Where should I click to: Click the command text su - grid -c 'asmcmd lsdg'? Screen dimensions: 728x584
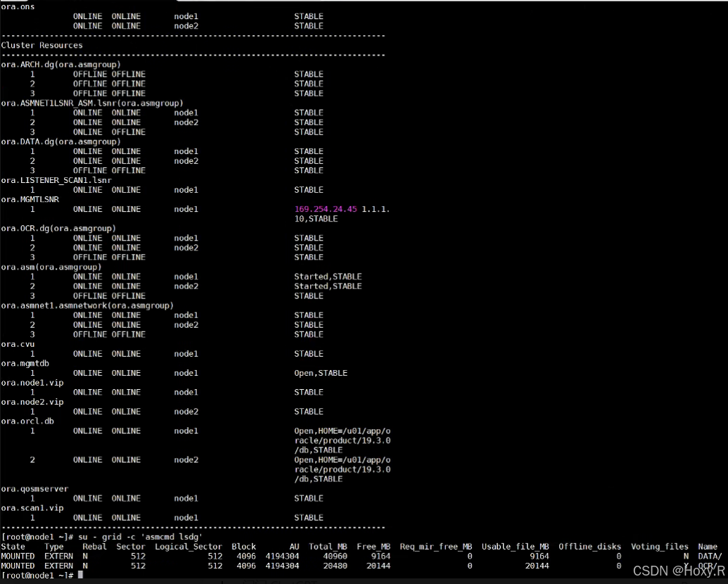[x=140, y=537]
